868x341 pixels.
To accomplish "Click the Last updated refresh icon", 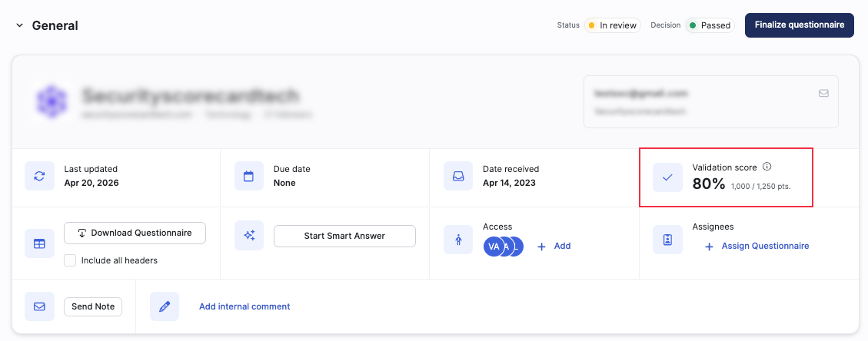I will tap(39, 177).
